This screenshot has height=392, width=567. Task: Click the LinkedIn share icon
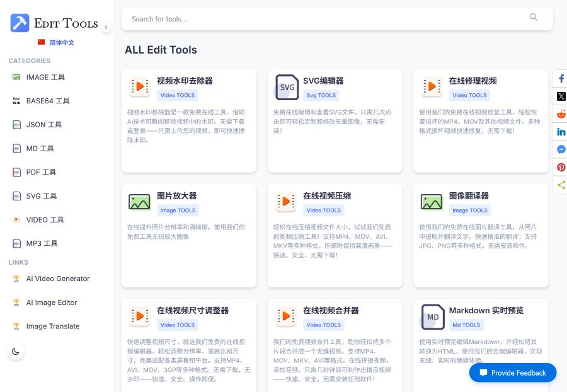[560, 131]
